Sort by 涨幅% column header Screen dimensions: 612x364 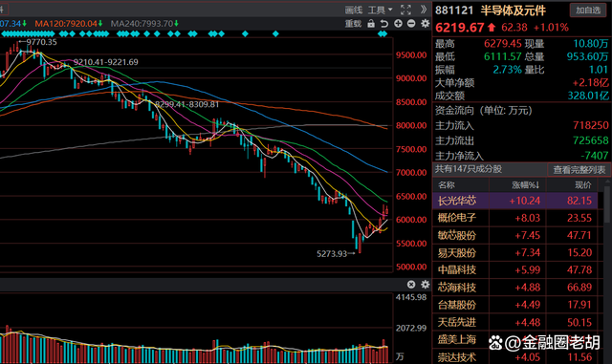click(525, 184)
